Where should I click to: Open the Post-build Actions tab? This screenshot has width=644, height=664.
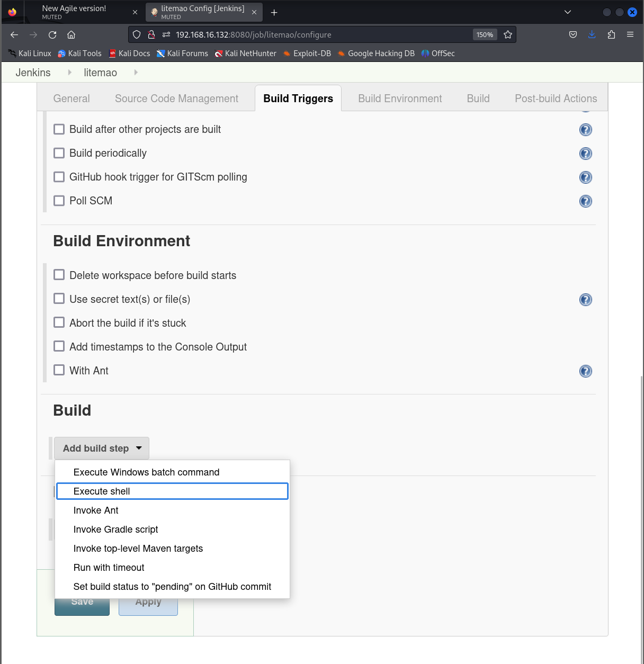pos(556,98)
